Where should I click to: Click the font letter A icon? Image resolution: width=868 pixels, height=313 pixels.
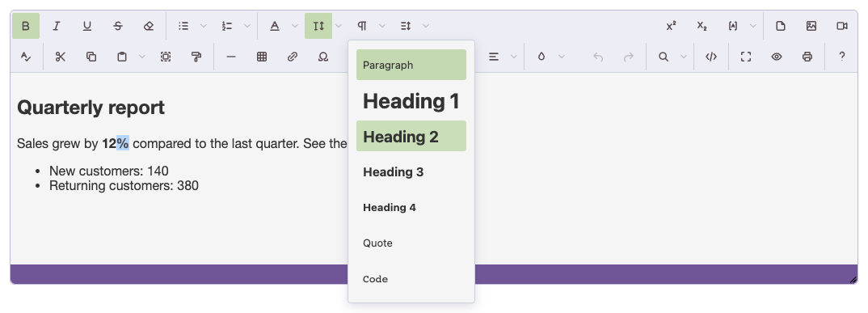275,26
